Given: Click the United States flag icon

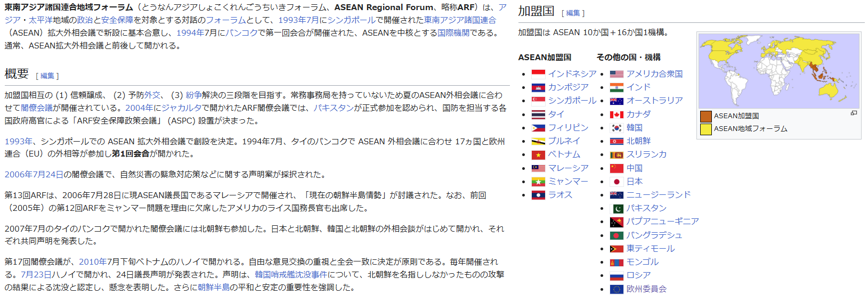Looking at the screenshot, I should (x=616, y=74).
